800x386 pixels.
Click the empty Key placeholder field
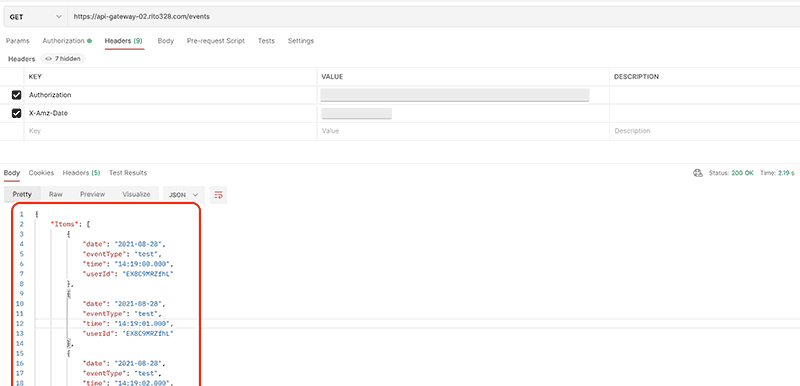coord(170,131)
